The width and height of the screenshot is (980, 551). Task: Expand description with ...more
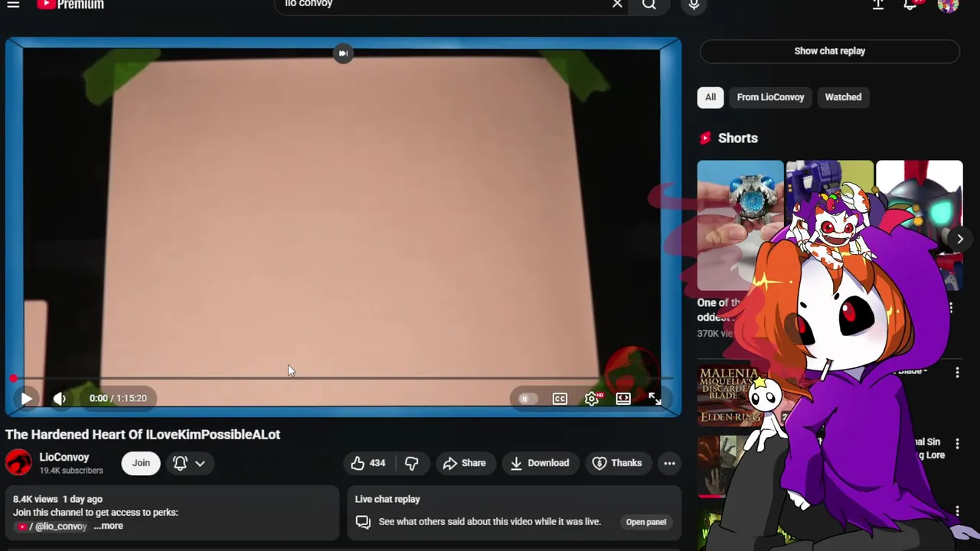coord(109,527)
